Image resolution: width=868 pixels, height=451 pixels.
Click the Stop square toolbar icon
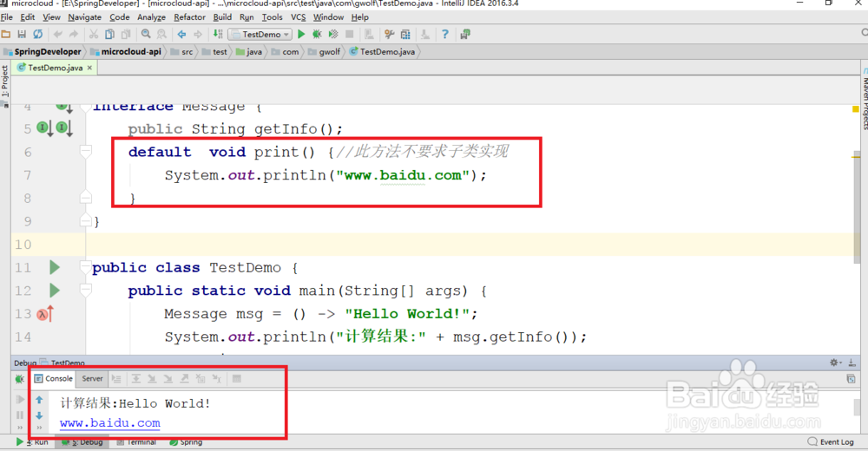tap(349, 35)
